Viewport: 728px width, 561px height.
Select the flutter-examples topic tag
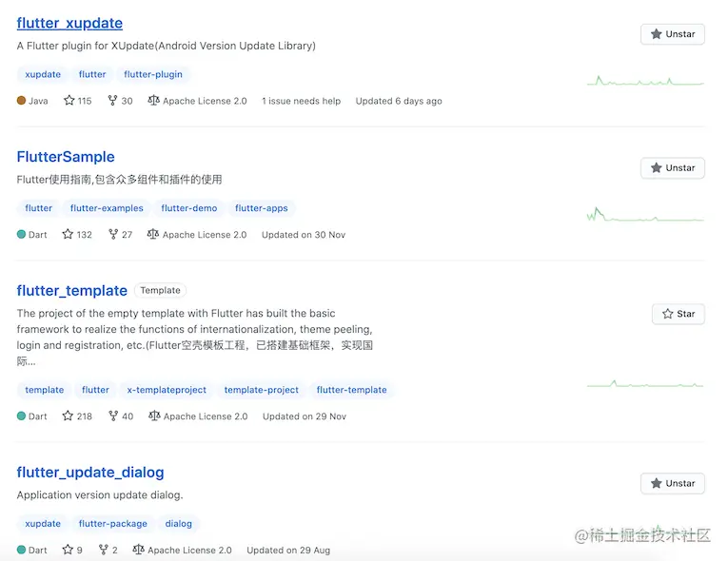click(107, 208)
